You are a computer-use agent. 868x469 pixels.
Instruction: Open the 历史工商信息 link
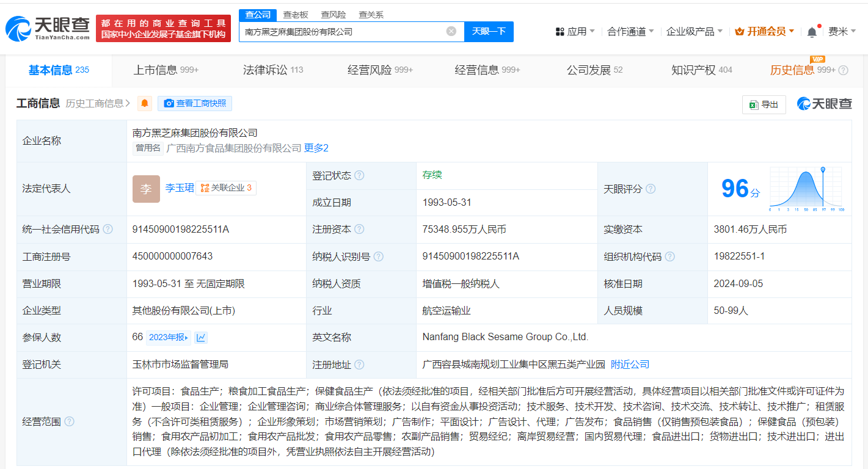coord(98,103)
